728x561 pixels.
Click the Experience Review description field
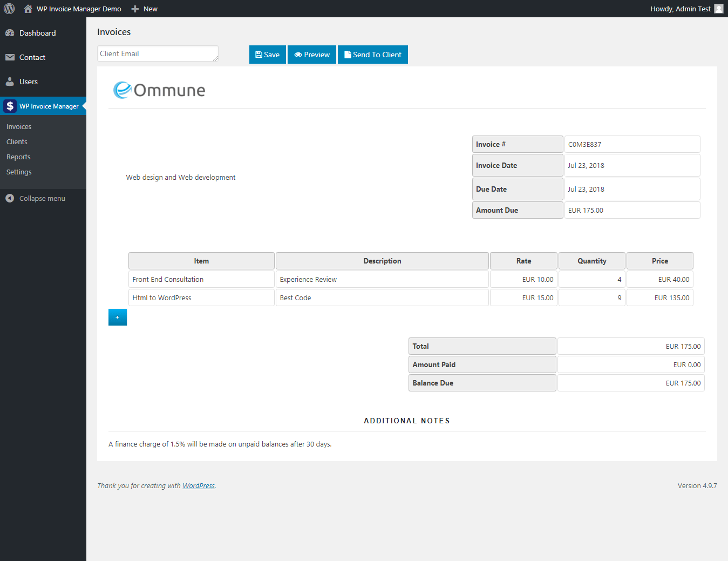point(382,279)
